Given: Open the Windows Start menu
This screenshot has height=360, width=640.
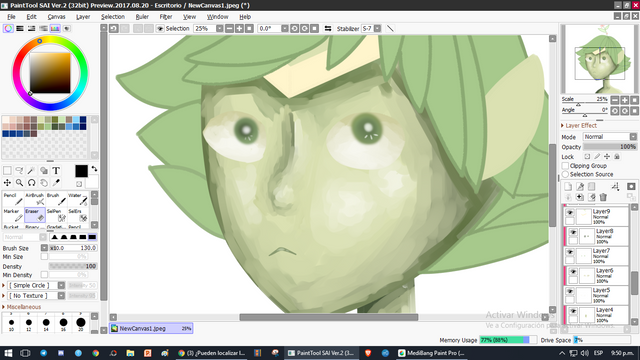Looking at the screenshot, I should pyautogui.click(x=8, y=353).
